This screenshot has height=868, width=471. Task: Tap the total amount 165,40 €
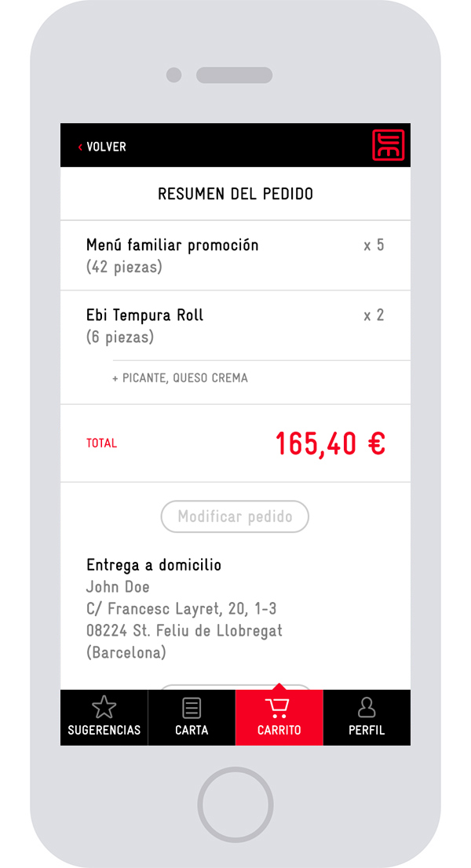click(330, 443)
